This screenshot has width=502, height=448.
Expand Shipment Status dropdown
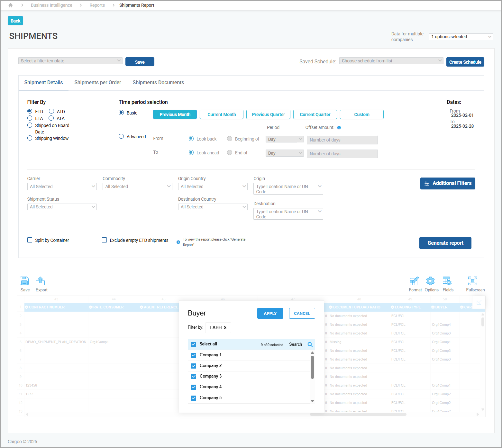click(x=62, y=207)
